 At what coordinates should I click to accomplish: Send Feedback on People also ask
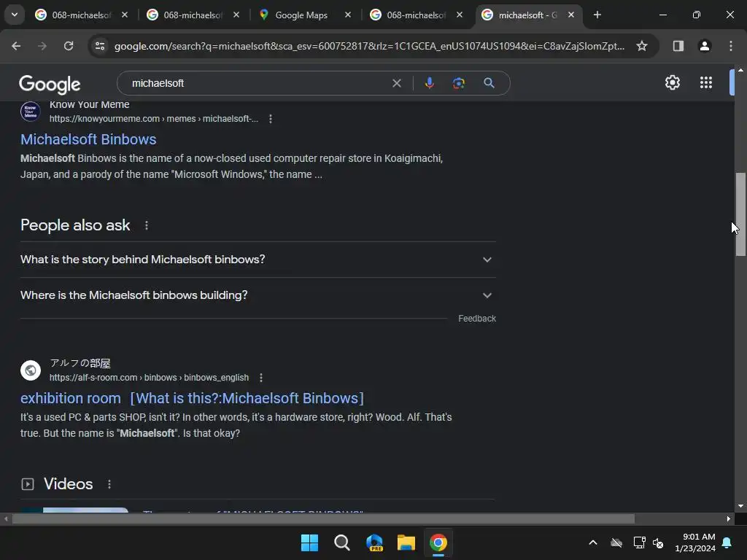pyautogui.click(x=477, y=319)
